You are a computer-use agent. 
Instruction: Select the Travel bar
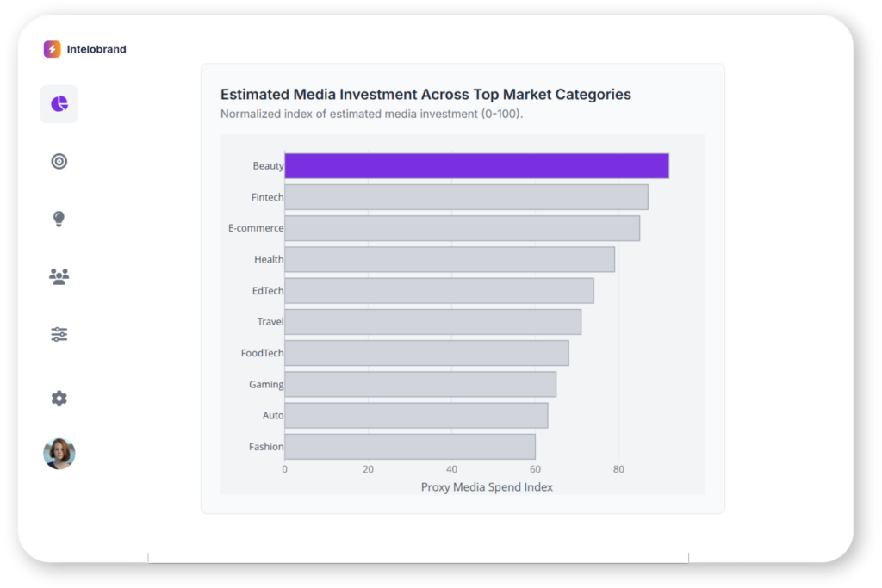point(432,322)
